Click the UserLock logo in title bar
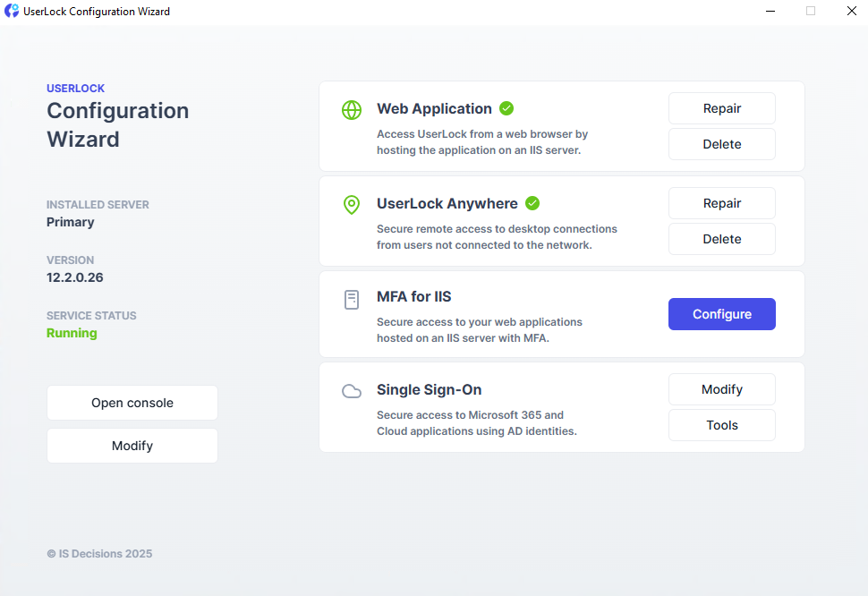The width and height of the screenshot is (868, 596). pyautogui.click(x=12, y=12)
